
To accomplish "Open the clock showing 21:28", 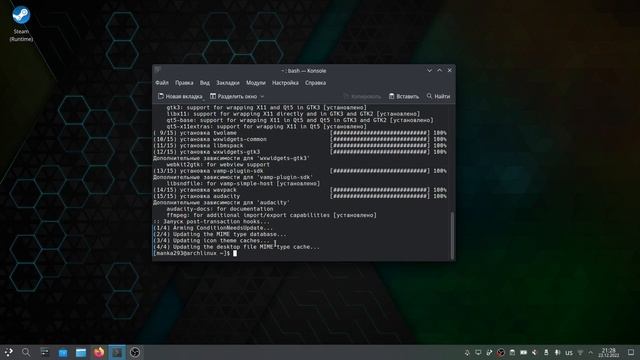I will click(609, 352).
